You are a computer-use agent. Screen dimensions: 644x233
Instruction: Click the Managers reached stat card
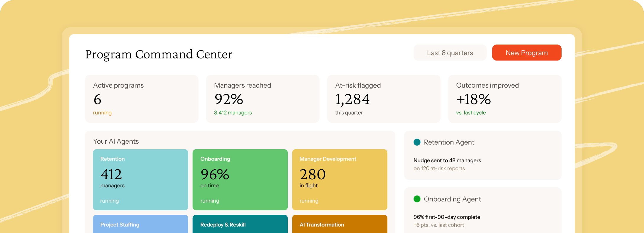pyautogui.click(x=263, y=99)
